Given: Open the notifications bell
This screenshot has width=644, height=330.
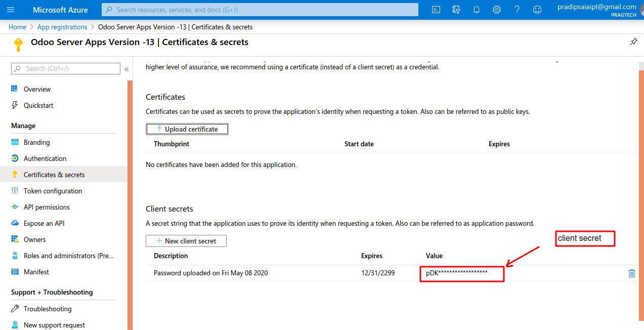Looking at the screenshot, I should click(x=477, y=10).
